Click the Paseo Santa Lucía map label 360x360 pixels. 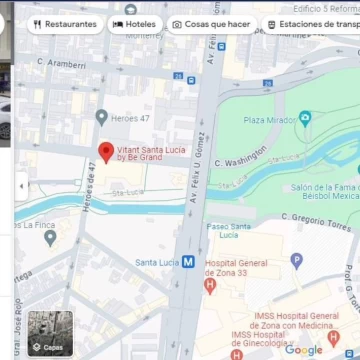point(229,231)
